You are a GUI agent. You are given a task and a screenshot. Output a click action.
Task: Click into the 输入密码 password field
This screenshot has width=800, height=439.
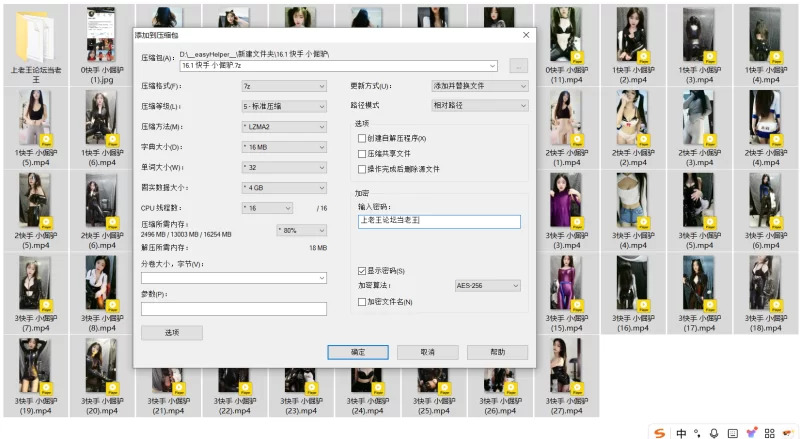tap(438, 222)
